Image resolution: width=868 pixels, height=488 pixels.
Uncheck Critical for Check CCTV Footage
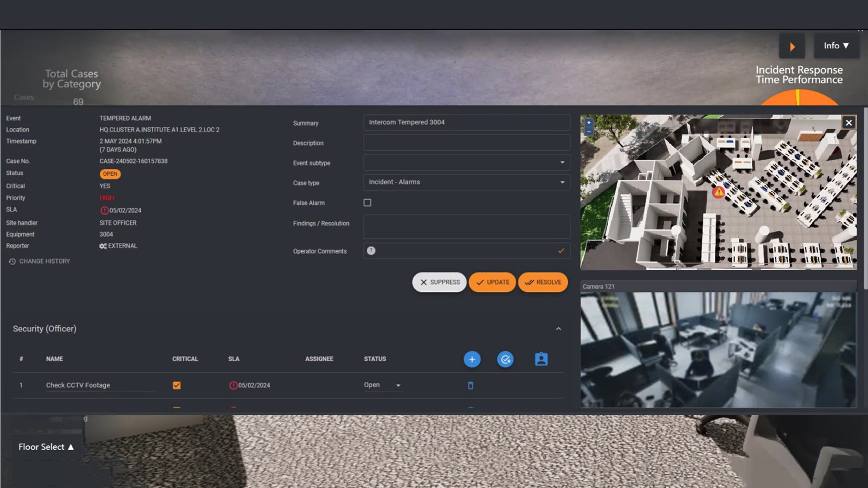(177, 385)
